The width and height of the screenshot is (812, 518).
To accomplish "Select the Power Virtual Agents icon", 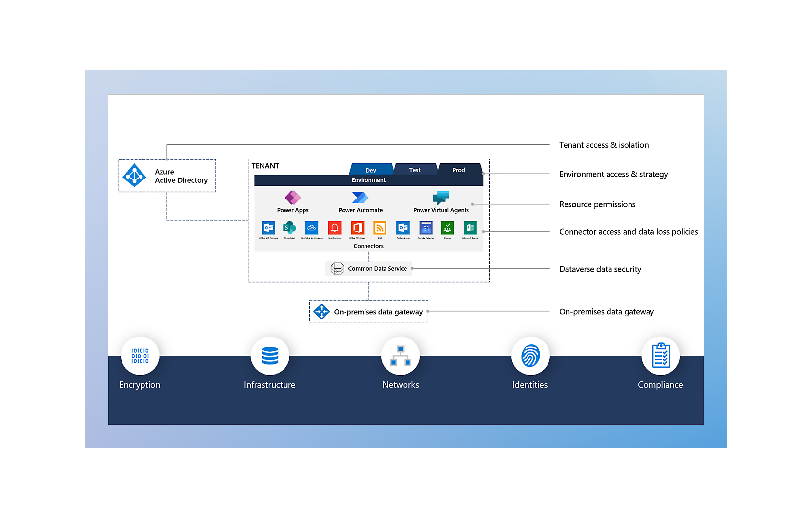I will click(x=441, y=197).
